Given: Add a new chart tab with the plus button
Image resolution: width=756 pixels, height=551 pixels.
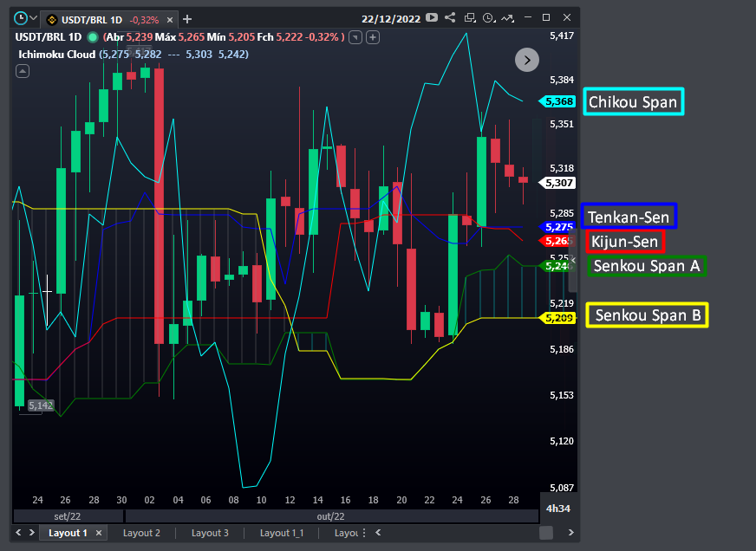Looking at the screenshot, I should tap(187, 19).
